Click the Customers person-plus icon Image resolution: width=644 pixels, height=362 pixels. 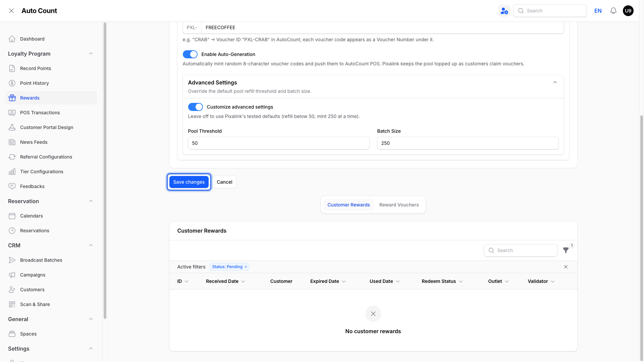click(12, 290)
